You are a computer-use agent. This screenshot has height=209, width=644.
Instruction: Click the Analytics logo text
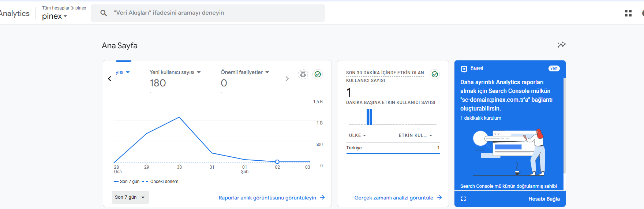(x=15, y=14)
